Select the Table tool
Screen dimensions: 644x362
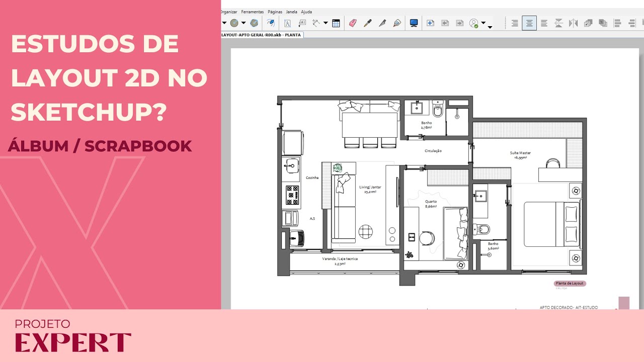[336, 23]
